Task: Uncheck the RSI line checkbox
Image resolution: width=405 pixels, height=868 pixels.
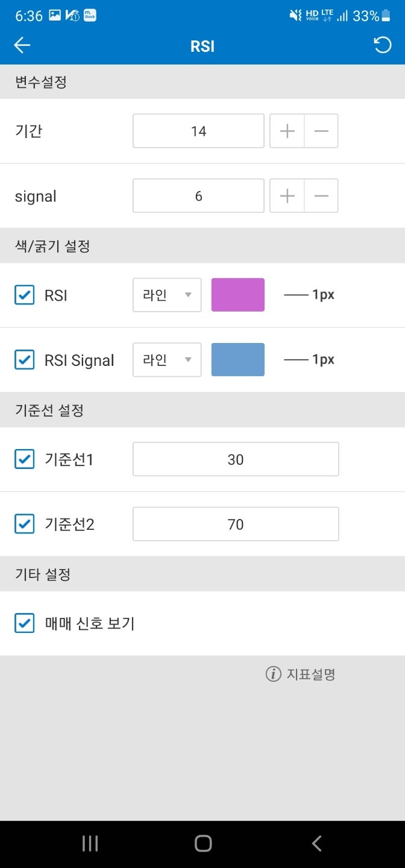Action: tap(24, 295)
